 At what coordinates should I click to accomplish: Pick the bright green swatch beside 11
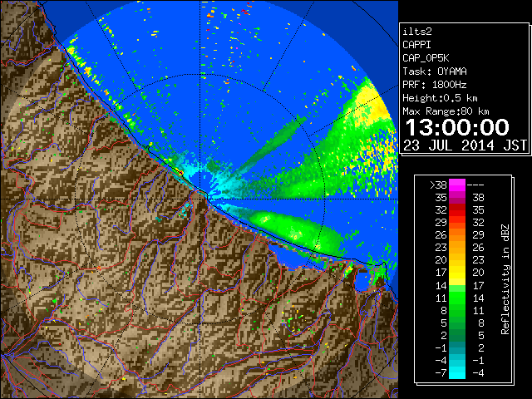(x=457, y=298)
